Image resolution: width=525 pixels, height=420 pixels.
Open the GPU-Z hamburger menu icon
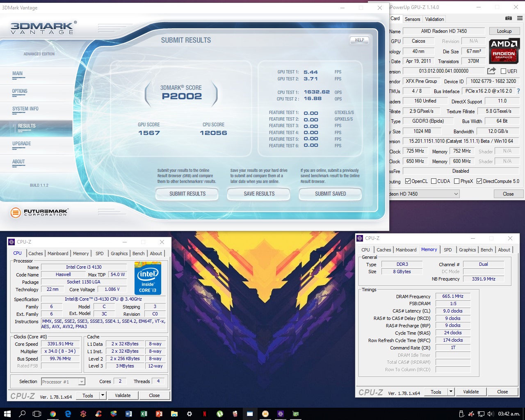pos(520,18)
